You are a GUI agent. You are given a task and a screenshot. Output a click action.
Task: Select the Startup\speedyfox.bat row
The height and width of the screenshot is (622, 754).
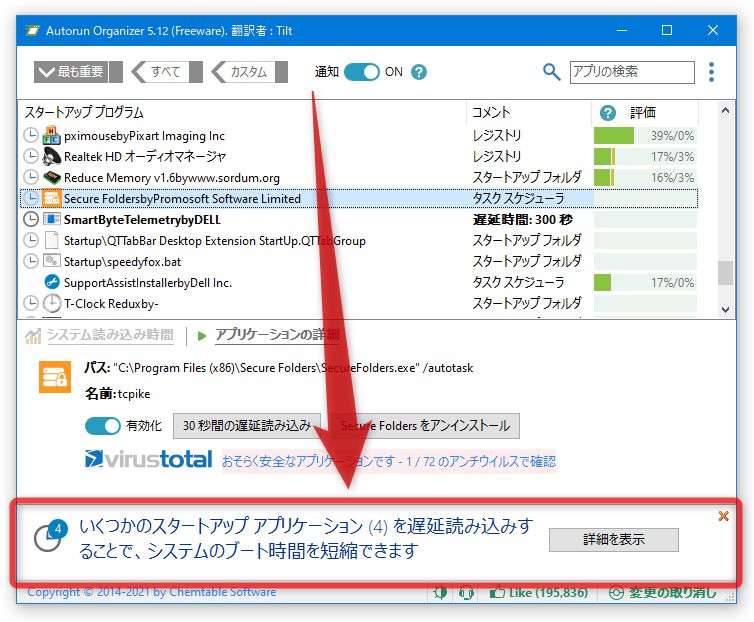(x=358, y=261)
